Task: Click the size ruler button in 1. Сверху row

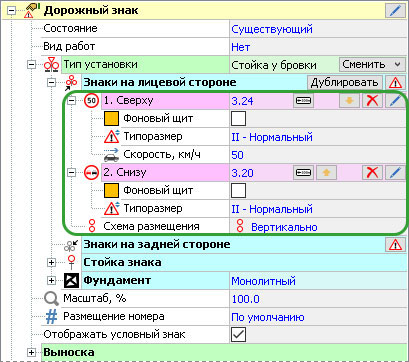Action: coord(303,100)
